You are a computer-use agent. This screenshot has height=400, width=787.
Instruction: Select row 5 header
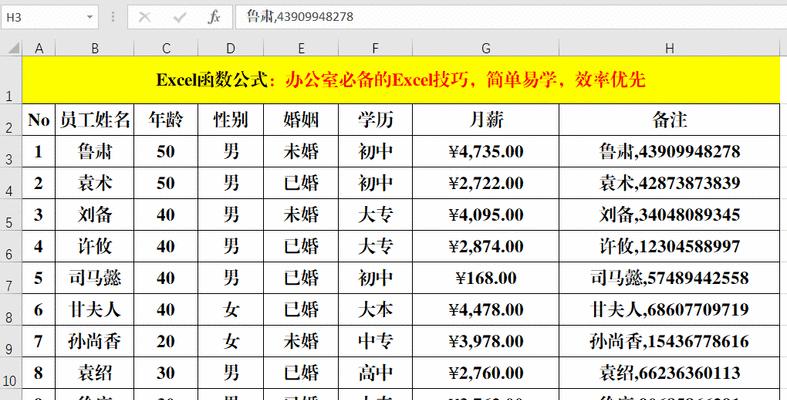pos(11,214)
